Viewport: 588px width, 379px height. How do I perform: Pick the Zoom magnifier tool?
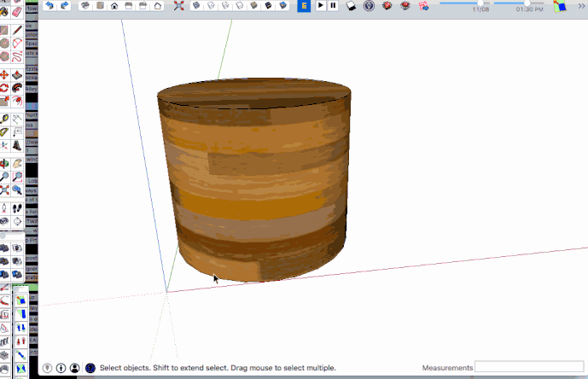click(4, 177)
